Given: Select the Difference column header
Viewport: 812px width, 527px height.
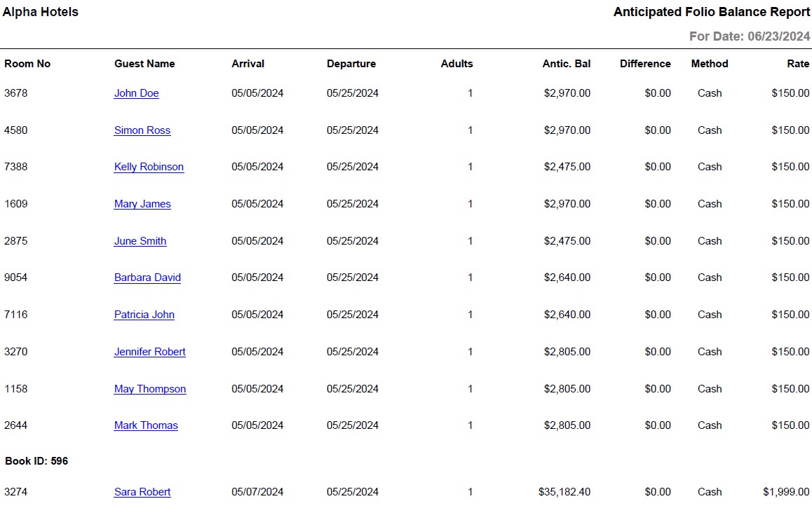Looking at the screenshot, I should click(x=645, y=64).
